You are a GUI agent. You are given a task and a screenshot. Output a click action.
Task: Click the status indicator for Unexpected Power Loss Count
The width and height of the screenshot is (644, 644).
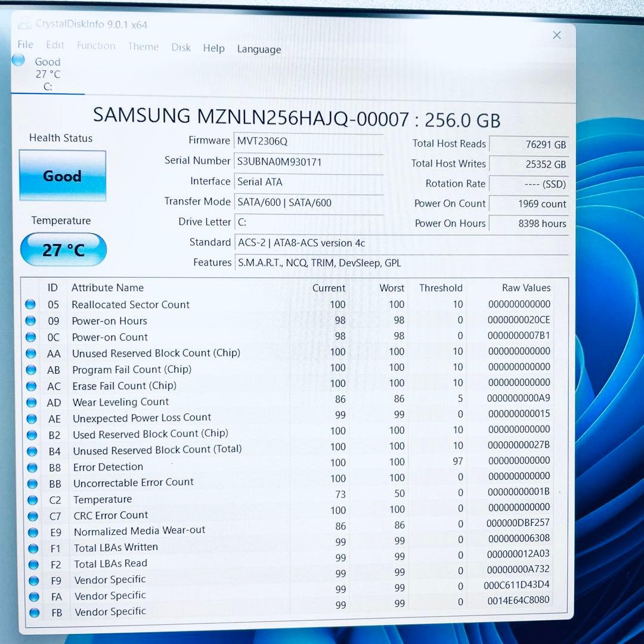pyautogui.click(x=31, y=419)
